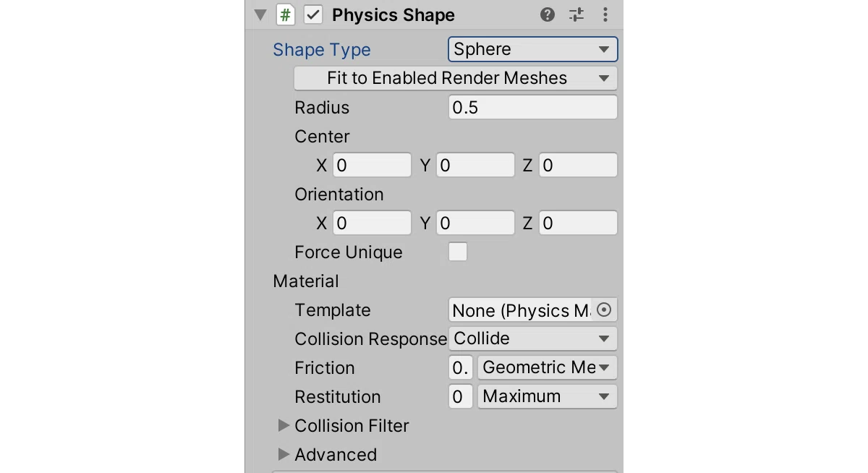Click the Physics Shape script hash icon
The image size is (868, 473).
(286, 14)
